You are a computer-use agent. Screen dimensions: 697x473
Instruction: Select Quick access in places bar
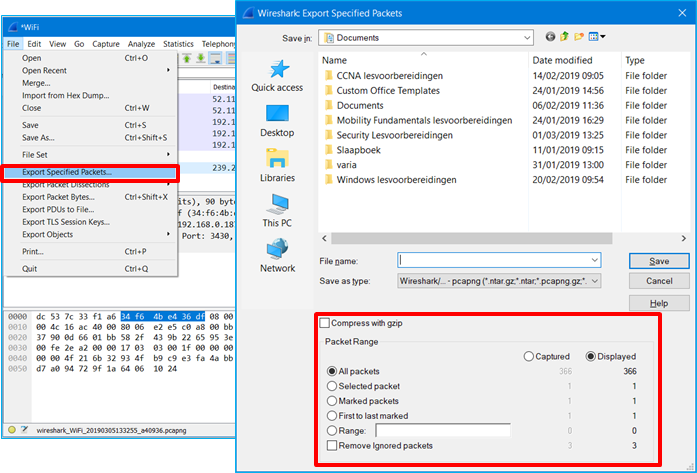(x=277, y=76)
